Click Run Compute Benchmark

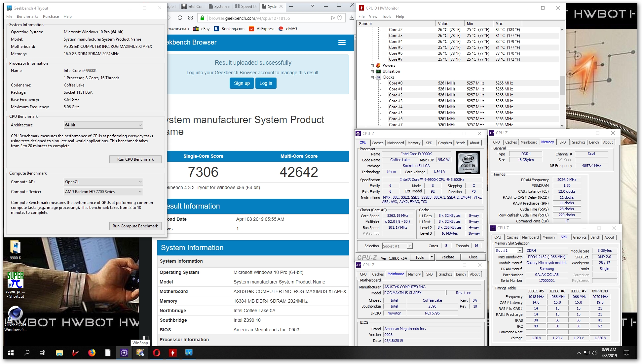coord(135,226)
